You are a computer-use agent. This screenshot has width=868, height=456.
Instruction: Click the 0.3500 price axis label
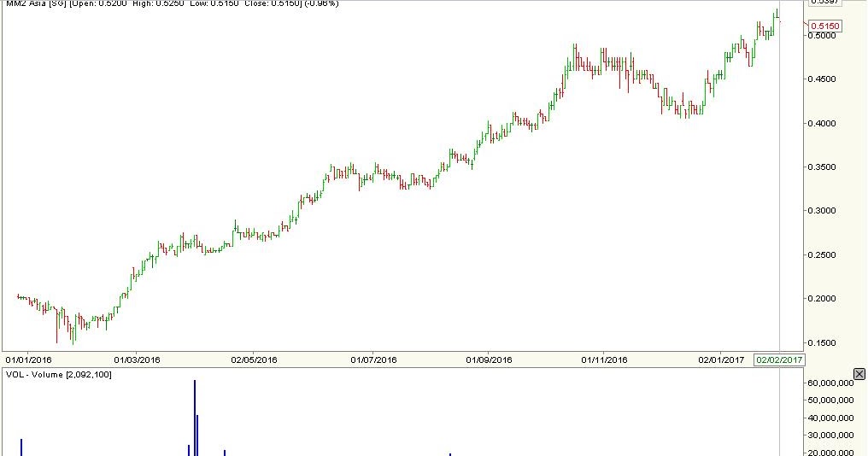822,167
